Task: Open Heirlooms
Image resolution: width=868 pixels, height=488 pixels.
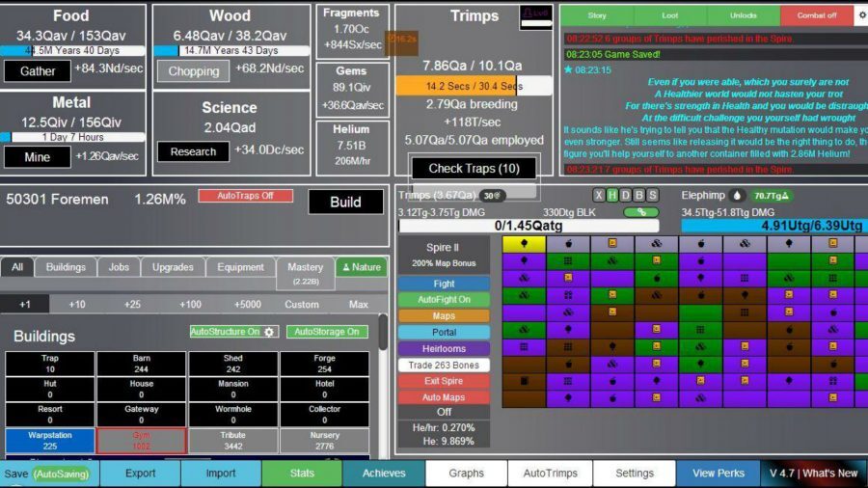Action: pyautogui.click(x=444, y=348)
